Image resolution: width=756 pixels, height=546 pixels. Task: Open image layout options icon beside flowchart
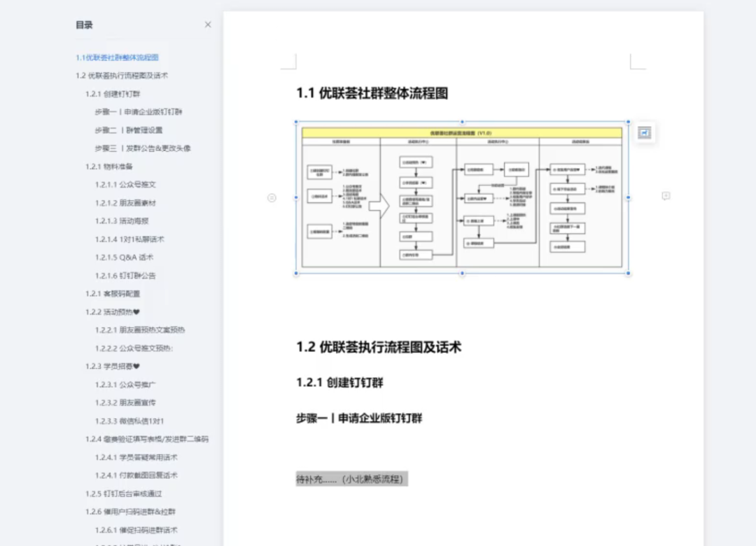[644, 132]
